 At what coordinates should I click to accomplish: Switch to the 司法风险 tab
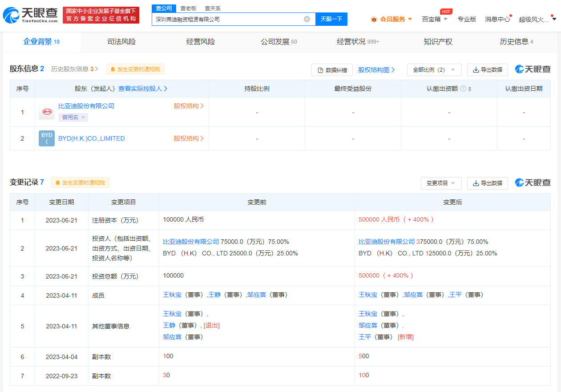coord(121,42)
